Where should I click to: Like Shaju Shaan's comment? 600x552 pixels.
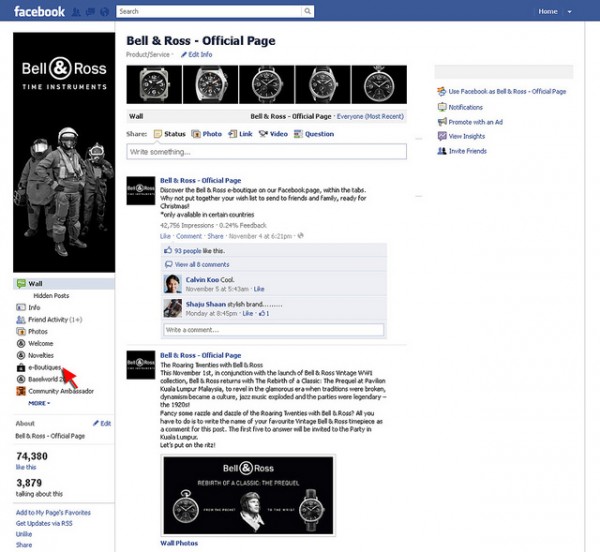[248, 313]
